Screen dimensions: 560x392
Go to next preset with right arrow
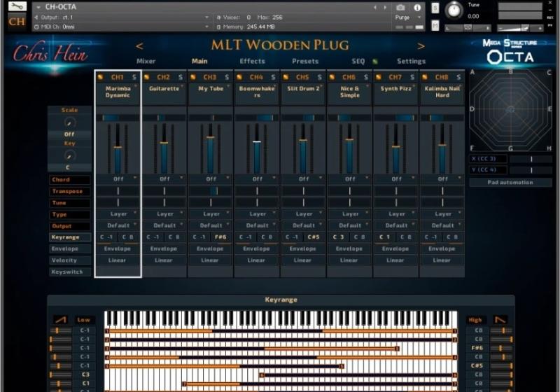pos(421,46)
